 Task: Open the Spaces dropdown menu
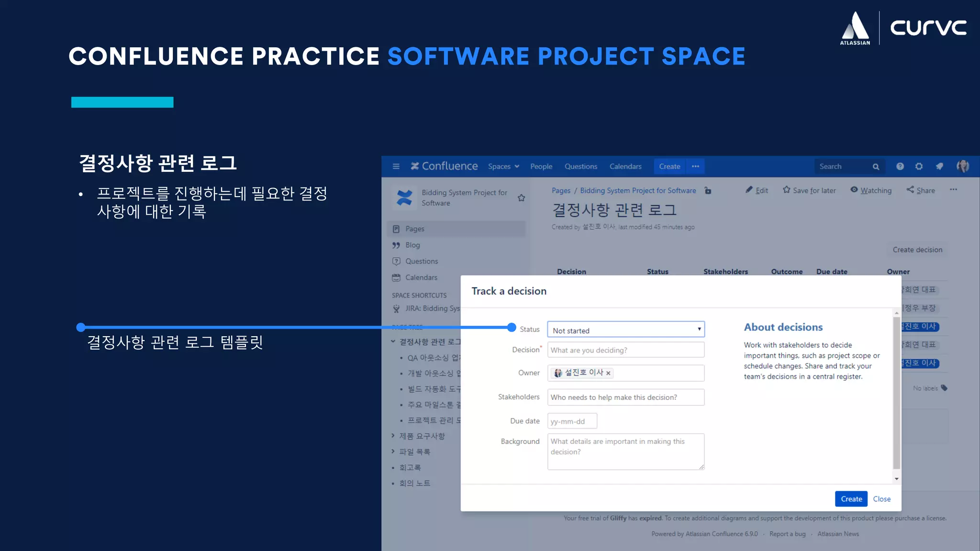click(503, 166)
